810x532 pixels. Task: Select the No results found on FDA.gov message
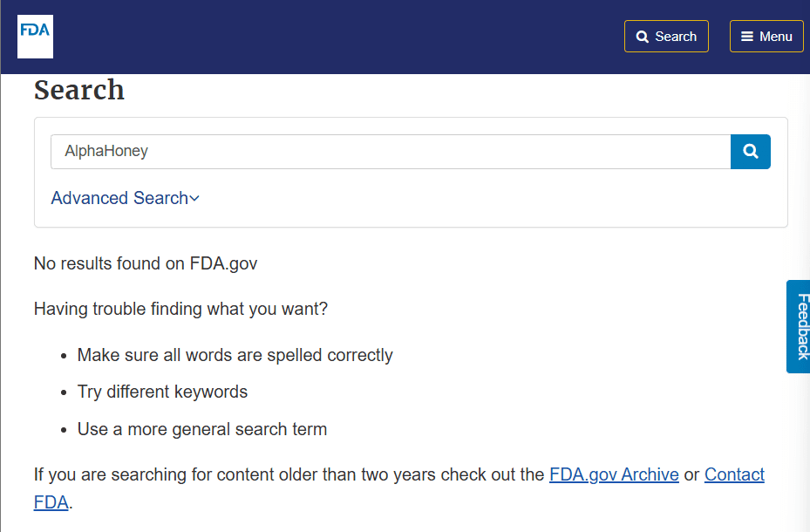click(x=145, y=263)
